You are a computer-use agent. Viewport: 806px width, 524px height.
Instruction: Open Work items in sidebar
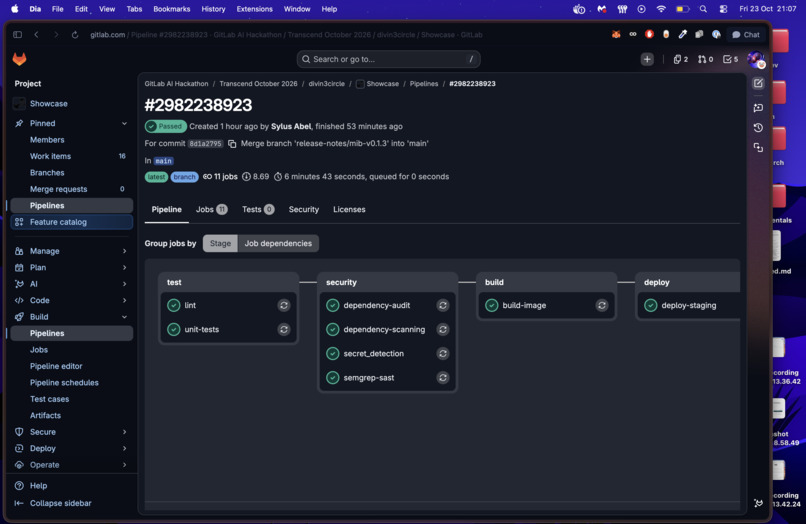click(71, 156)
